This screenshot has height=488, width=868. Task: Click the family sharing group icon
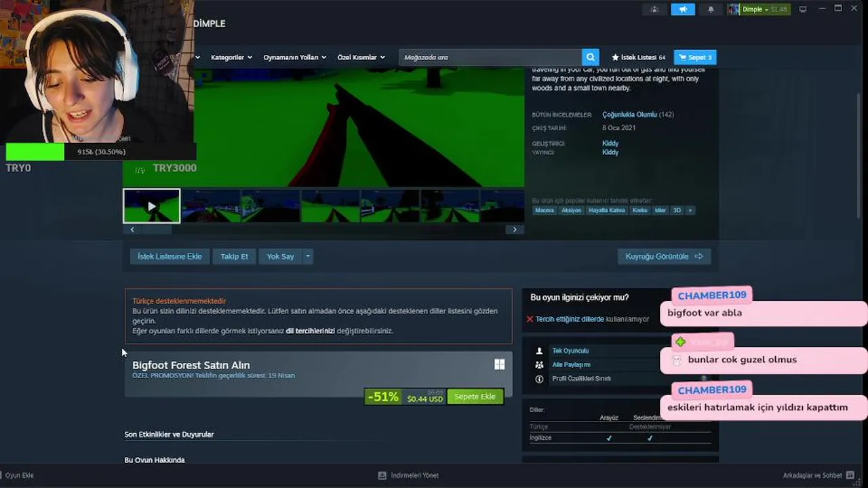click(539, 365)
